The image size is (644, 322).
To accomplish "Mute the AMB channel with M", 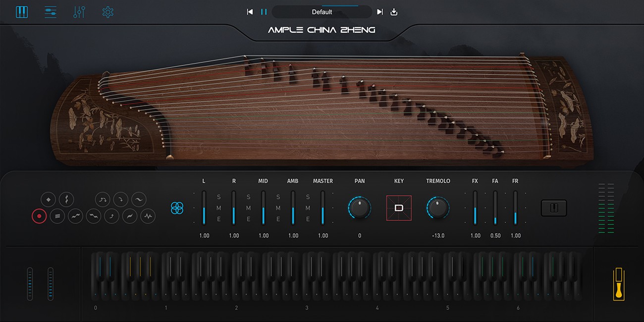I will (x=308, y=208).
